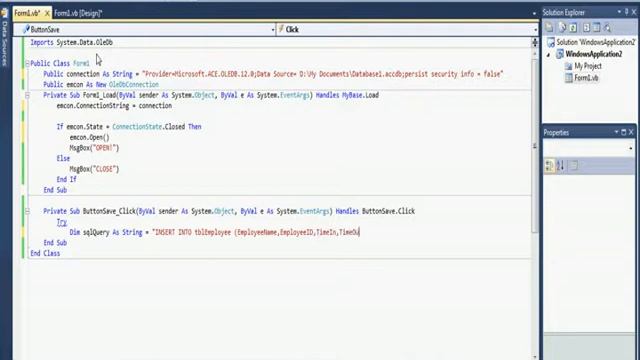Open the Click method name dropdown
This screenshot has height=360, width=640.
[x=535, y=29]
